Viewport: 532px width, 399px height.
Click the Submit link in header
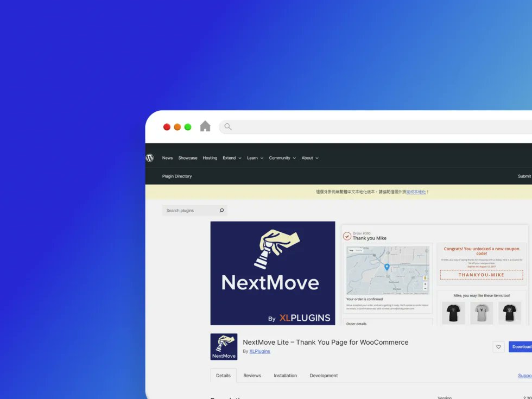524,176
